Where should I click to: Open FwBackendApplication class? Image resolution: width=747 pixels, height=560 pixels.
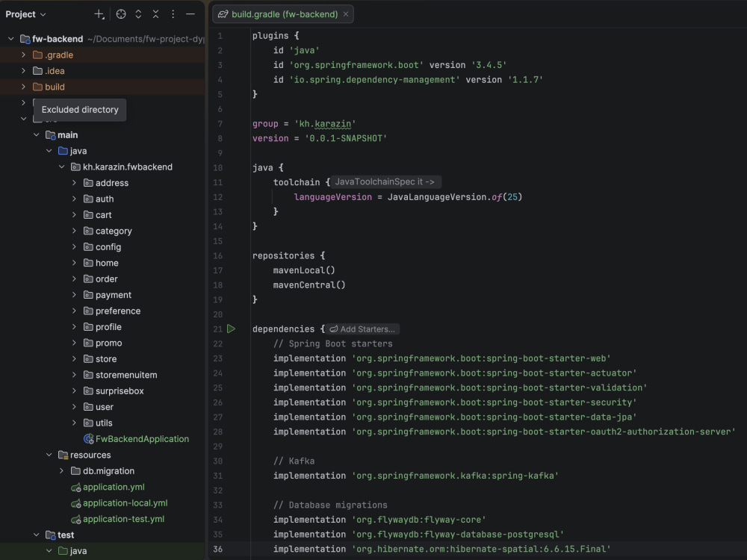tap(142, 439)
